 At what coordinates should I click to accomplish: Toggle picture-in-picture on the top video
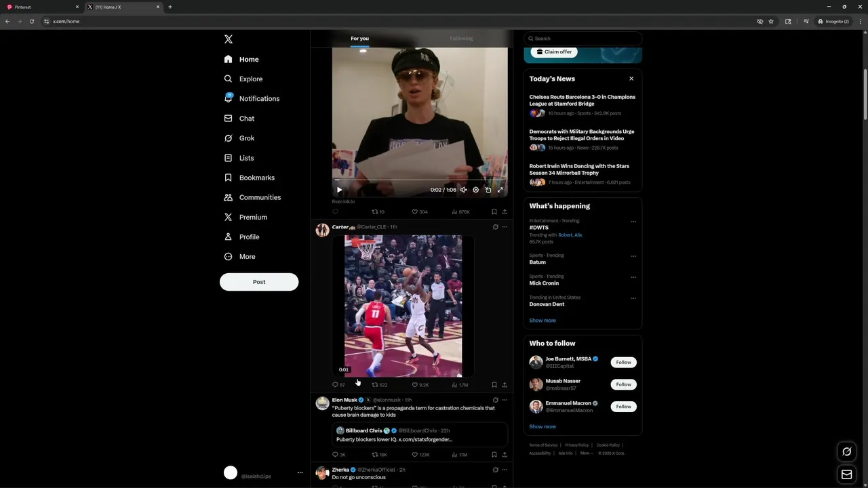pyautogui.click(x=488, y=190)
